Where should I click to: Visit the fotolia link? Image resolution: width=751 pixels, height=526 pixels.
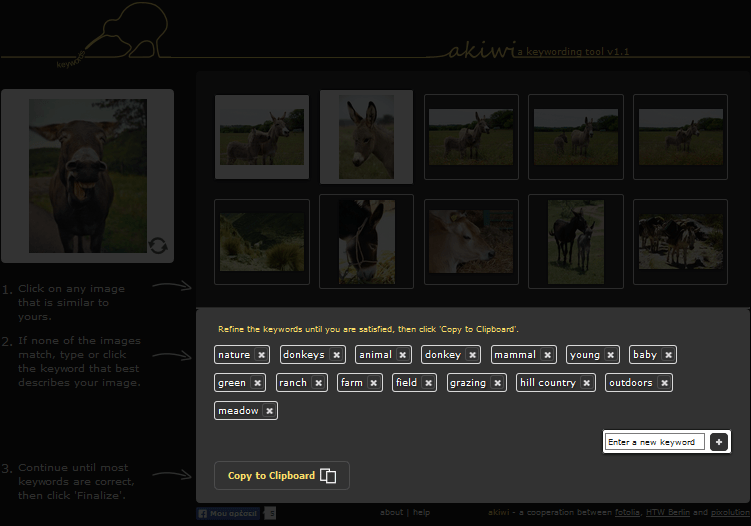click(629, 513)
